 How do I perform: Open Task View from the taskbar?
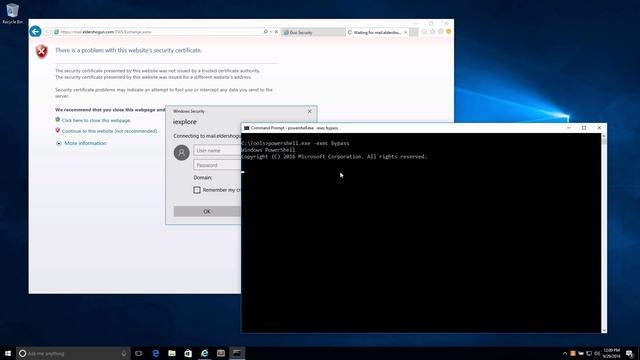(x=139, y=353)
